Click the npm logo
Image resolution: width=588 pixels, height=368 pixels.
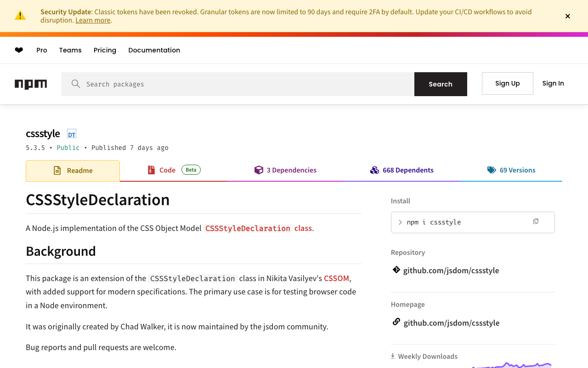pos(31,84)
